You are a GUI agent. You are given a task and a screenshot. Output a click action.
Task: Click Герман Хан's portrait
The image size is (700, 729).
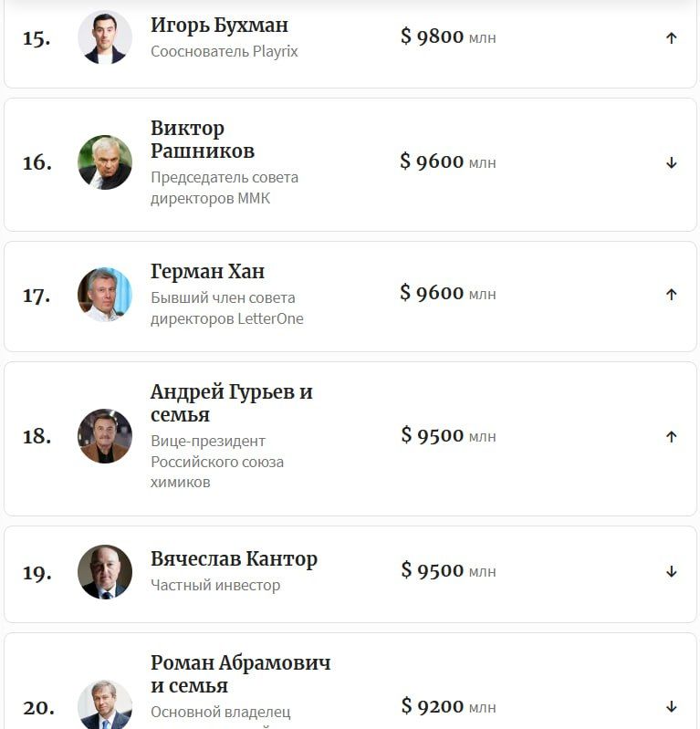click(x=105, y=295)
